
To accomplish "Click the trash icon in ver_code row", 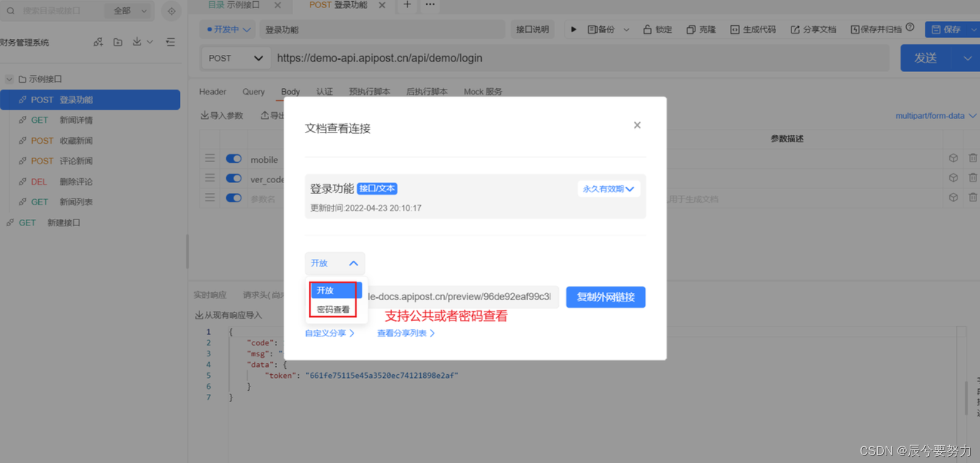I will pyautogui.click(x=973, y=178).
